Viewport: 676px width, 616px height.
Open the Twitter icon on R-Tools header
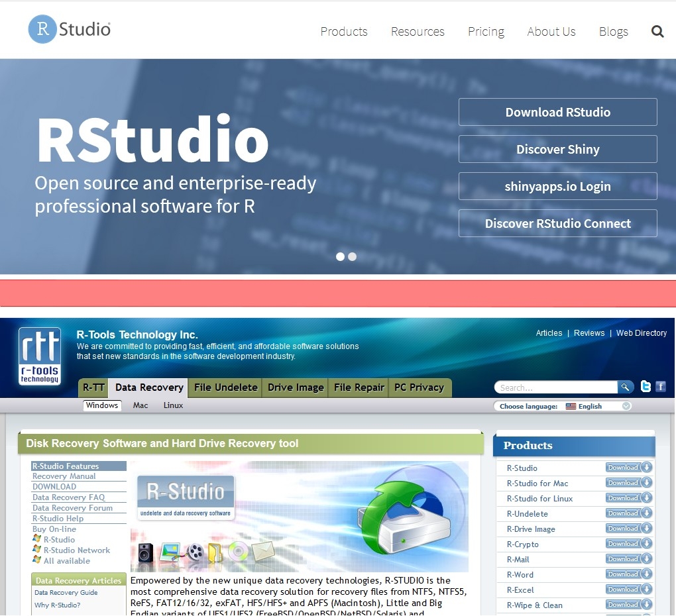click(x=646, y=386)
